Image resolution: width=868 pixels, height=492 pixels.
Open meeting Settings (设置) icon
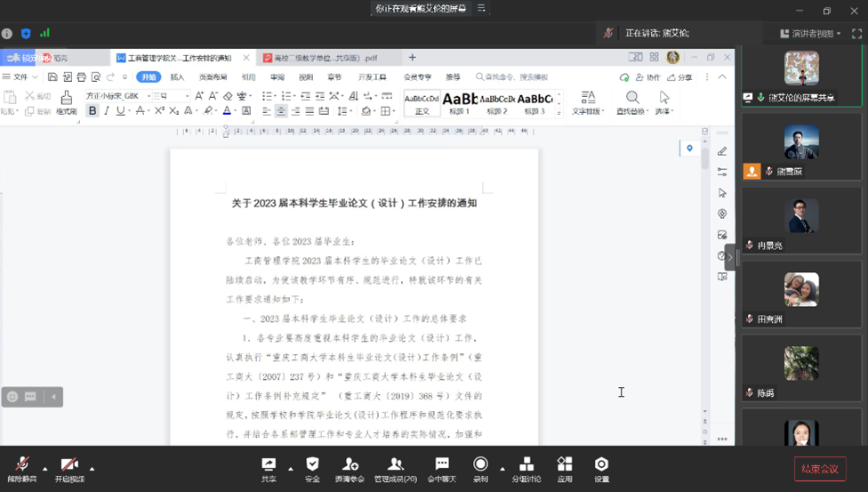[x=602, y=467]
